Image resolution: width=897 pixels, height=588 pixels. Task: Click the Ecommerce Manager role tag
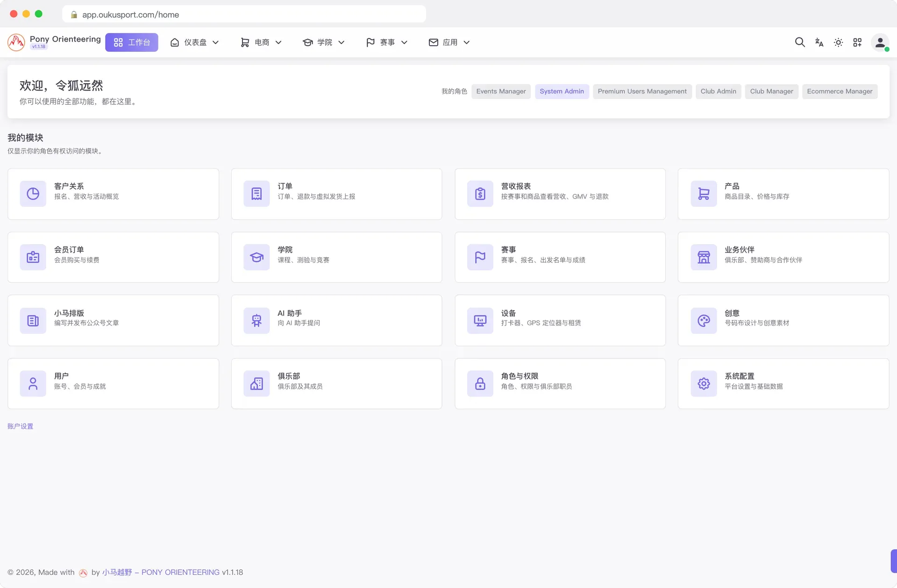[x=840, y=92]
